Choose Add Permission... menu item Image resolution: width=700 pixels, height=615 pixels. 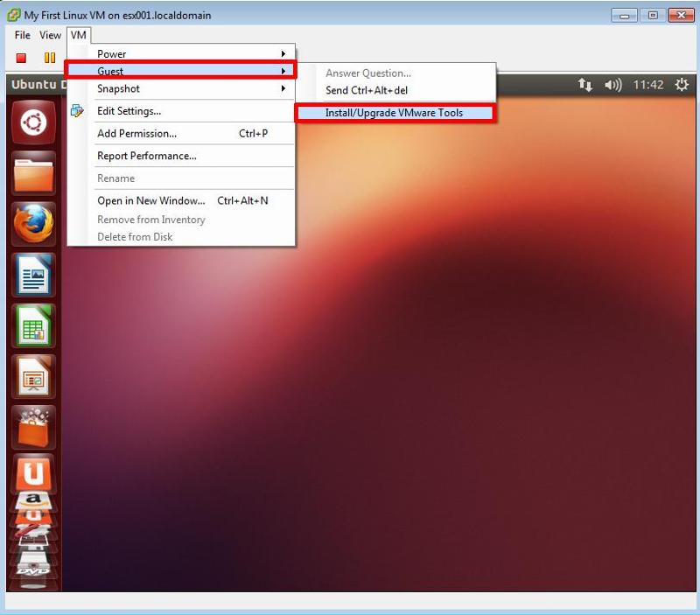[181, 133]
